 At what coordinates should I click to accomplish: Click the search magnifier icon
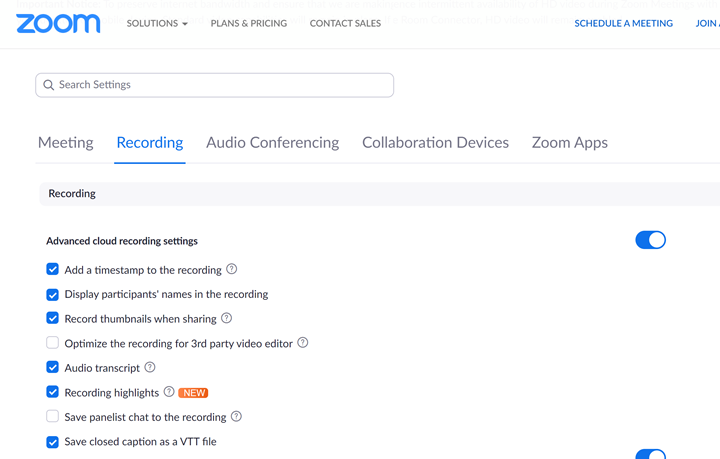48,85
